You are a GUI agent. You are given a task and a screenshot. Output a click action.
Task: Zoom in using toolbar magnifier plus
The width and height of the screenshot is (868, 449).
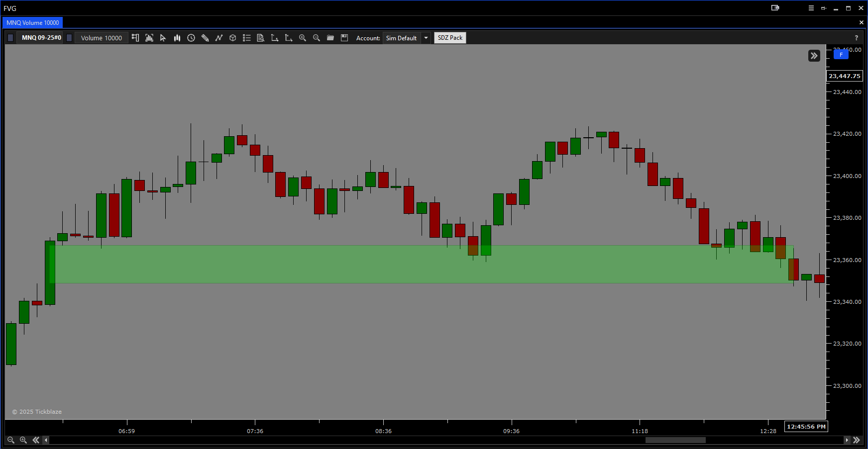303,38
